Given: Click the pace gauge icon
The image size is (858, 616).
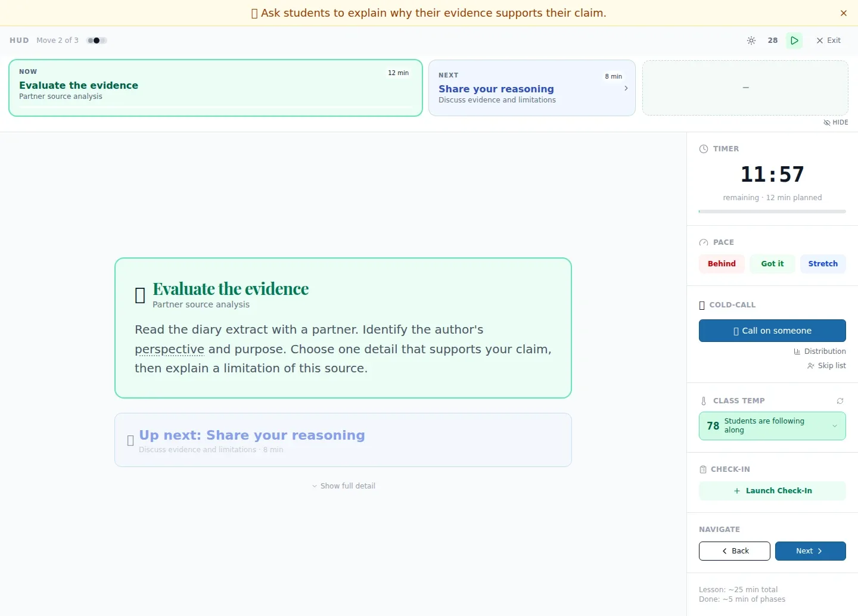Looking at the screenshot, I should point(704,242).
